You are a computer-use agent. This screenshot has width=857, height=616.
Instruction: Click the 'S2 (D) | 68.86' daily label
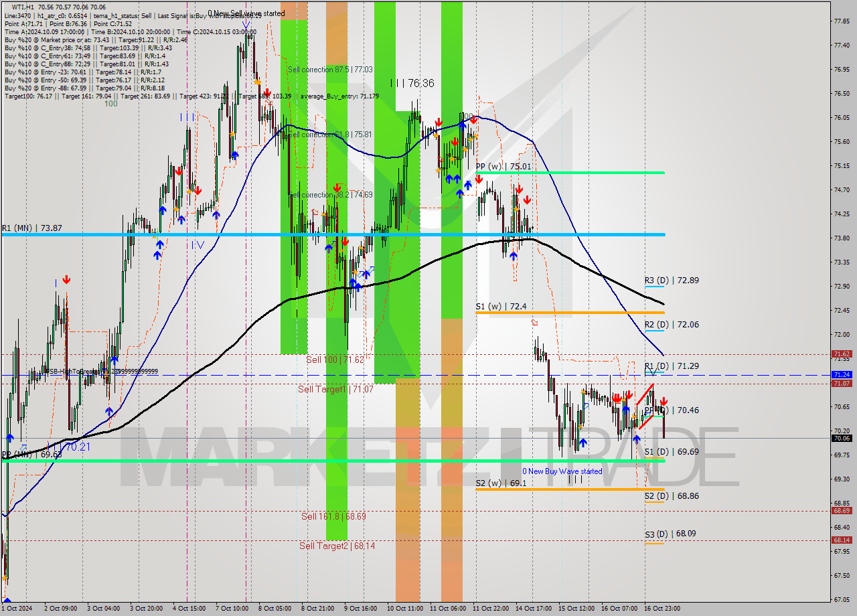click(672, 496)
